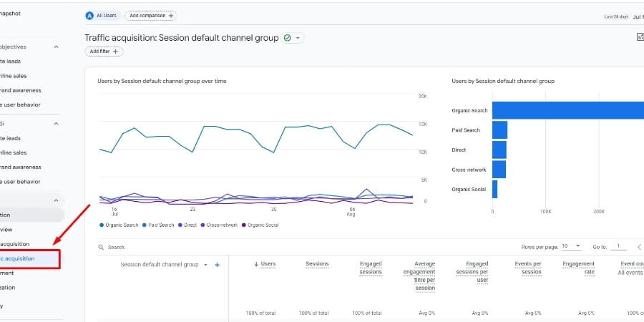Click the Organic Social bar in bar chart

(495, 190)
